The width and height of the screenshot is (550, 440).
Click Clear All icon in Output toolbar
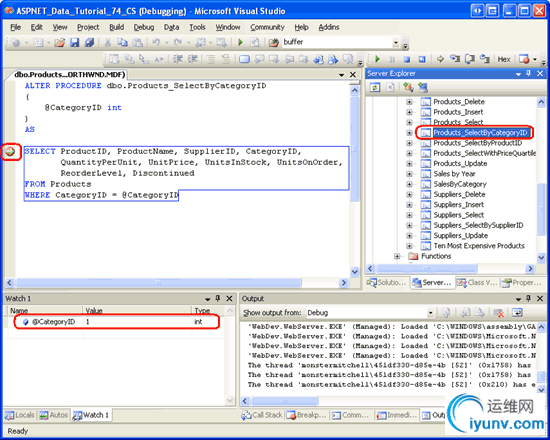click(499, 312)
